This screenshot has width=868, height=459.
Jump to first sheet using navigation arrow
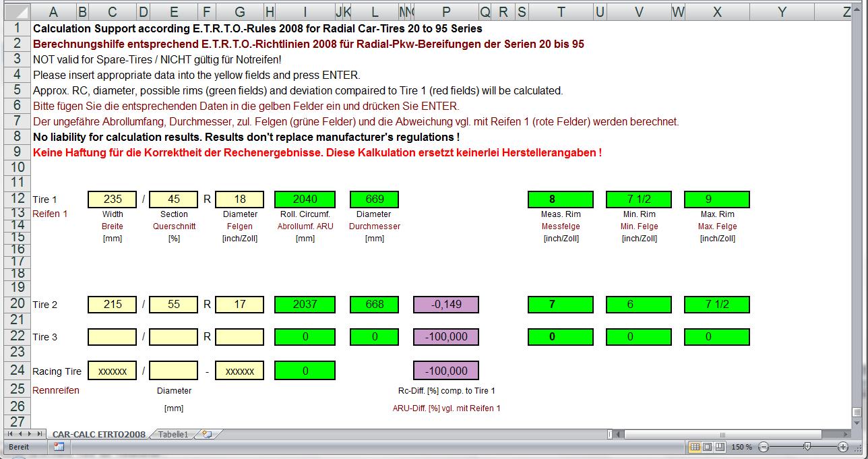9,435
